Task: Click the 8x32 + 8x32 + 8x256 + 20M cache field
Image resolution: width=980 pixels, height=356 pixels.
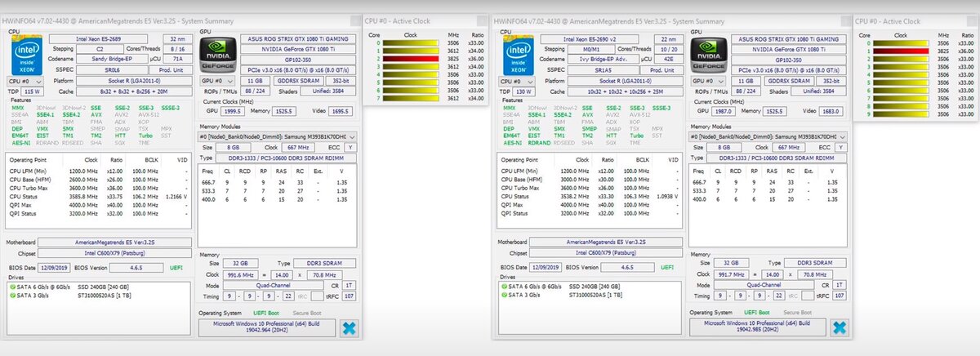Action: coord(132,91)
